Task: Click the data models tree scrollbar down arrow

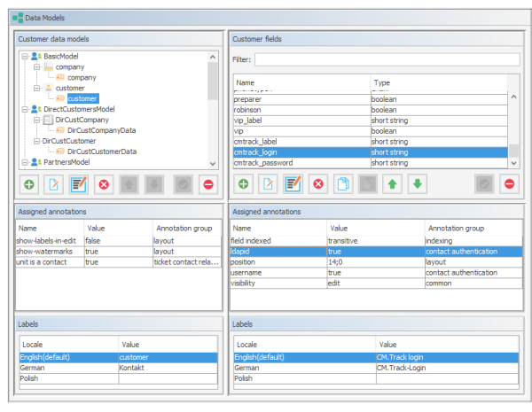Action: [213, 163]
